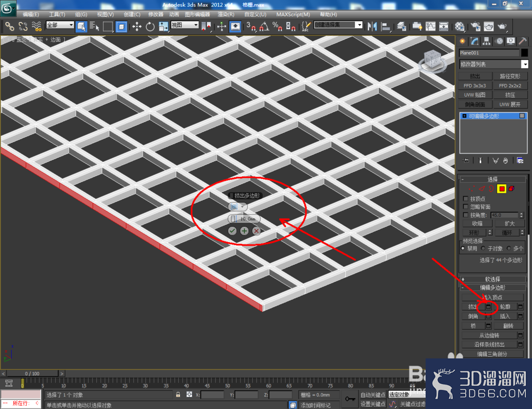The width and height of the screenshot is (532, 409).
Task: Open the 创建选择集 named selection dropdown
Action: pos(338,25)
